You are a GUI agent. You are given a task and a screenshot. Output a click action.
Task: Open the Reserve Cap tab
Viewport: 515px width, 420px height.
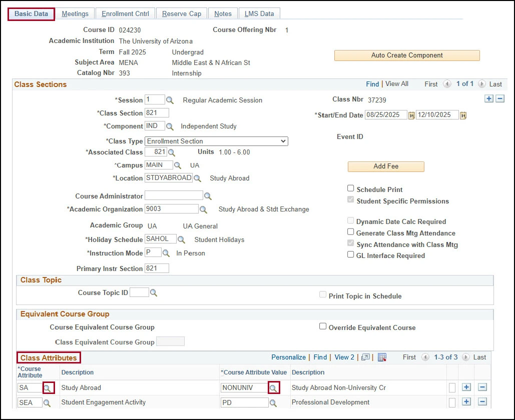(182, 14)
